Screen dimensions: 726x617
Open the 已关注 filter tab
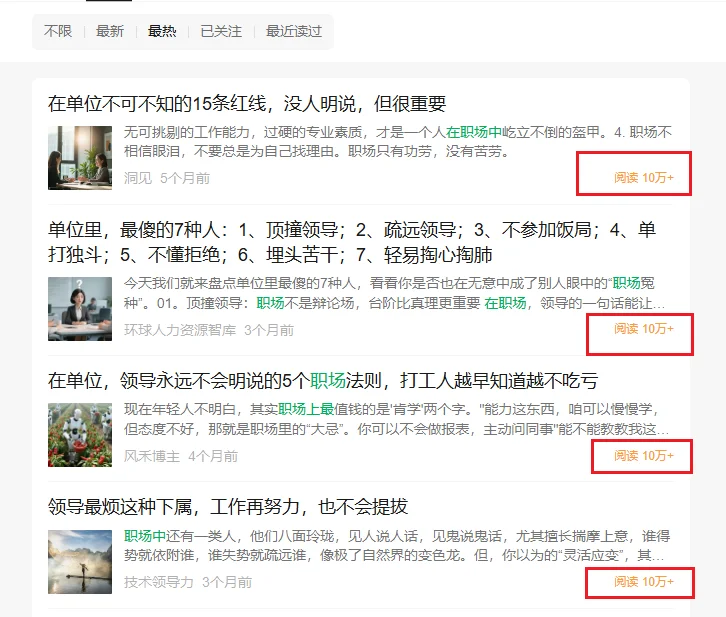coord(221,31)
